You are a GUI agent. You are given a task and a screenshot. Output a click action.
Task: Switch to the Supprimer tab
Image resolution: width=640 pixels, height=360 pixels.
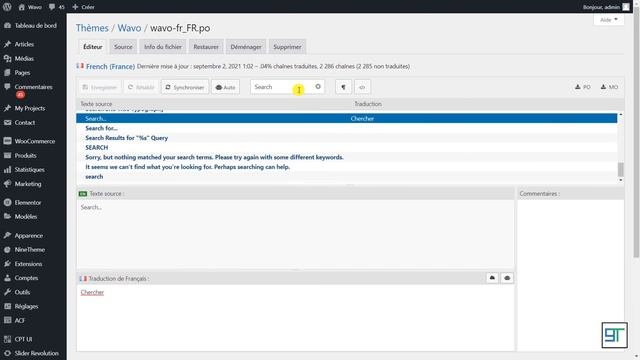coord(287,47)
